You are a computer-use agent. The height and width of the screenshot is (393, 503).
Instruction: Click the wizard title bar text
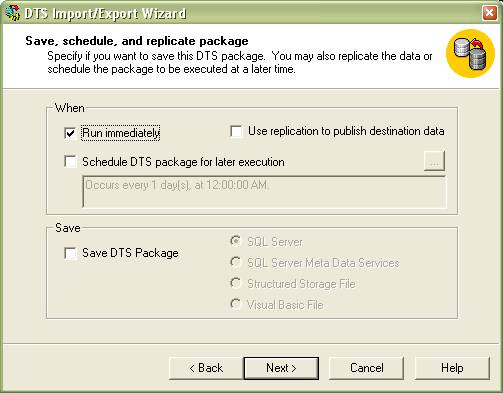pyautogui.click(x=105, y=14)
